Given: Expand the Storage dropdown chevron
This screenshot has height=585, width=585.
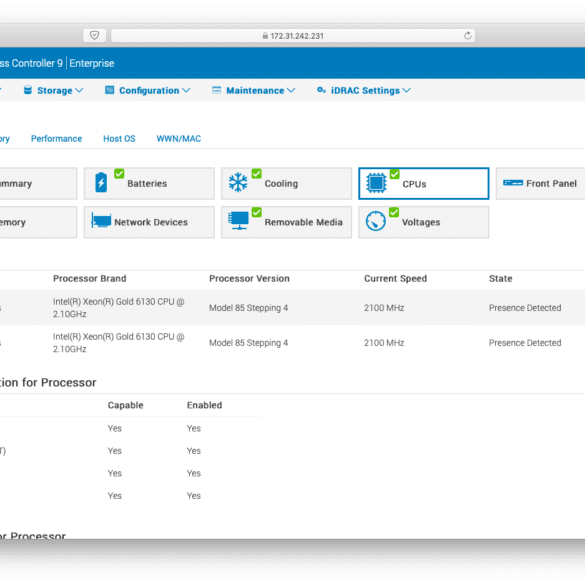Looking at the screenshot, I should [79, 90].
